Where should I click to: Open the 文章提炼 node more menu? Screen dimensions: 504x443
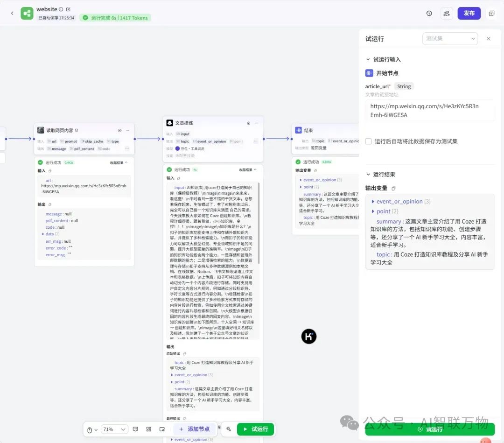click(x=256, y=123)
